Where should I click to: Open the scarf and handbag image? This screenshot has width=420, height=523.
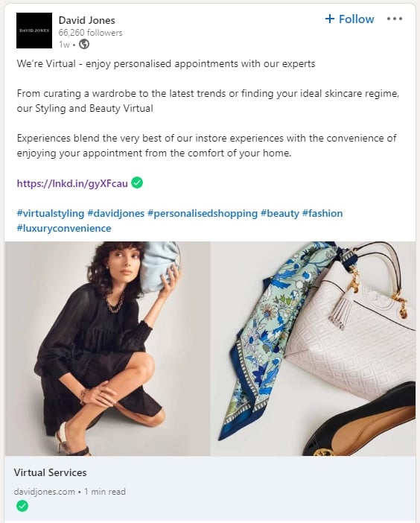314,349
